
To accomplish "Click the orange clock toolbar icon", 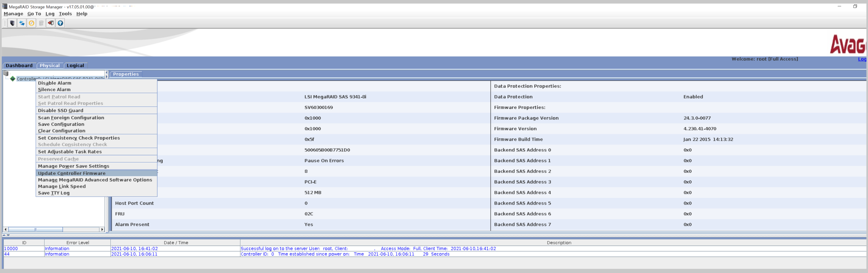I will point(31,23).
